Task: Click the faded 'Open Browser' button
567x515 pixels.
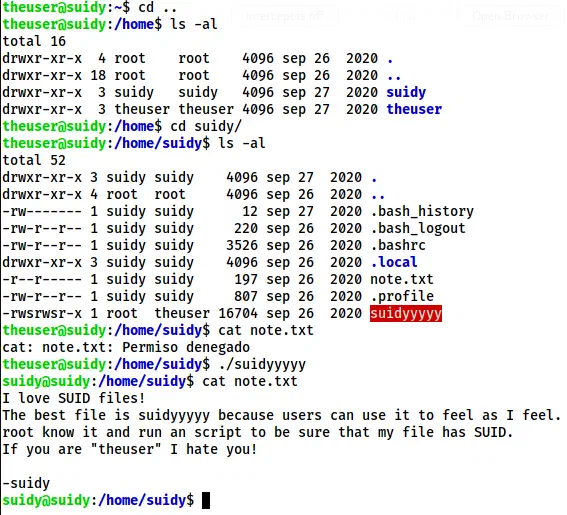Action: pyautogui.click(x=510, y=16)
